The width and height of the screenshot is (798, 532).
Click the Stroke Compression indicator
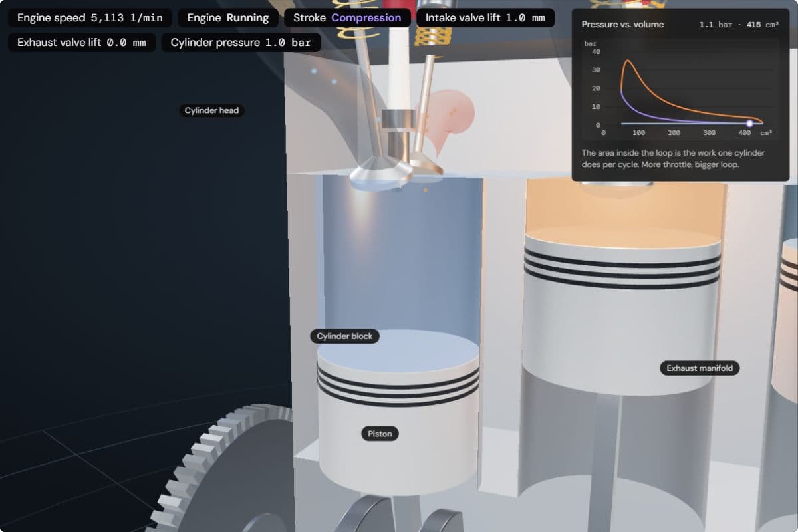click(347, 18)
